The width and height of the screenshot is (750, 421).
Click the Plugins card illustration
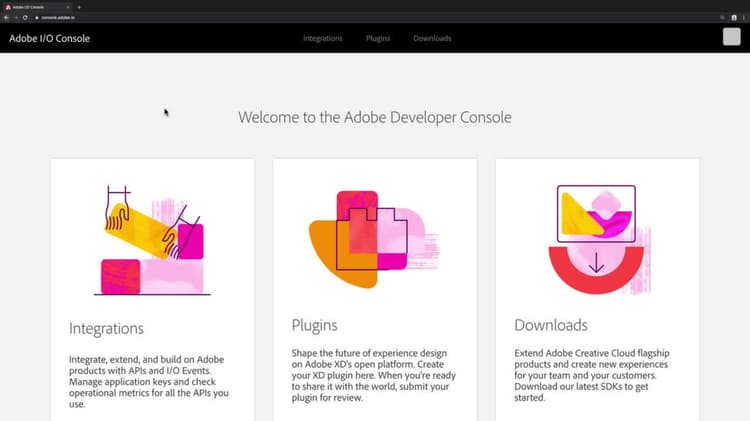pos(375,239)
